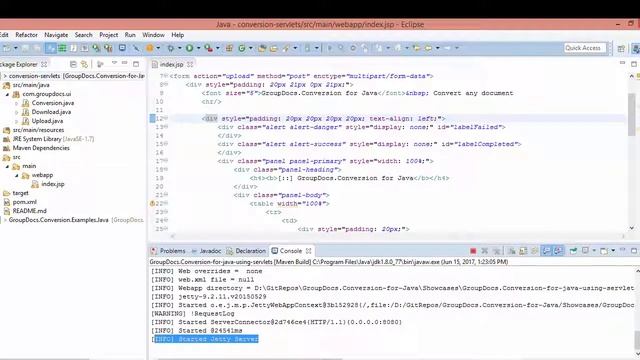Image resolution: width=640 pixels, height=360 pixels.
Task: Click the Run Last Tool icon with red toolbox
Action: click(208, 48)
